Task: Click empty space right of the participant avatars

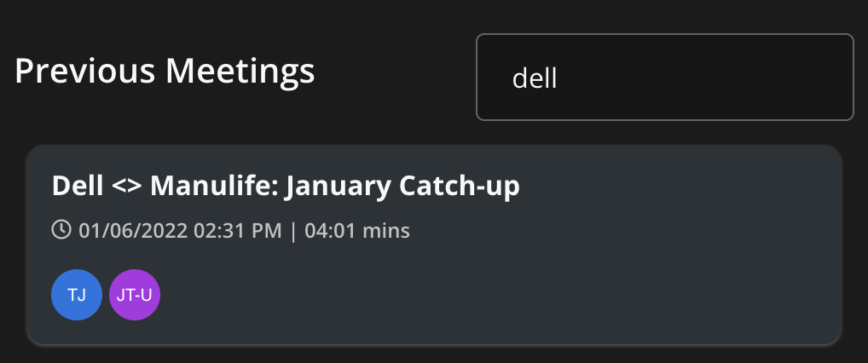Action: [498, 295]
